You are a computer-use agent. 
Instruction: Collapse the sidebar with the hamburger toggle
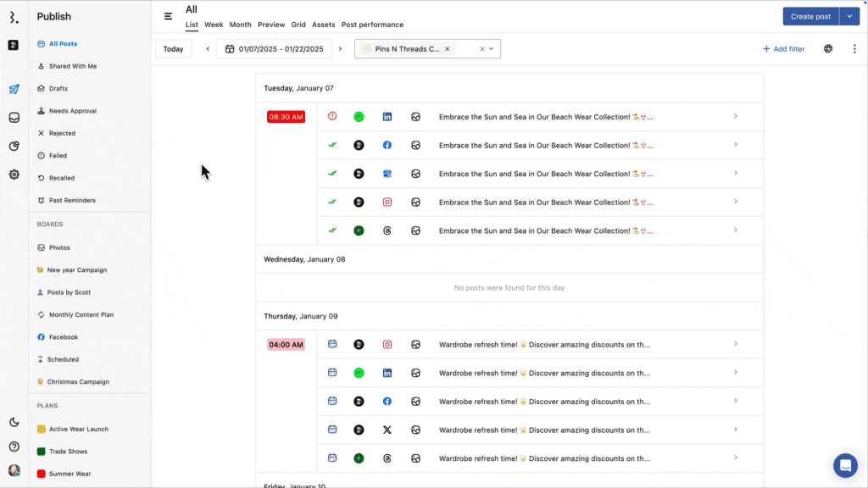point(168,15)
